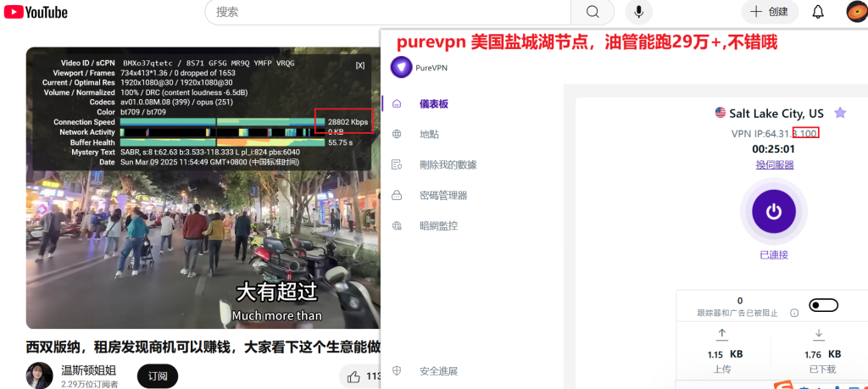Open the 密碼管理器 menu item
This screenshot has width=868, height=389.
pyautogui.click(x=443, y=195)
